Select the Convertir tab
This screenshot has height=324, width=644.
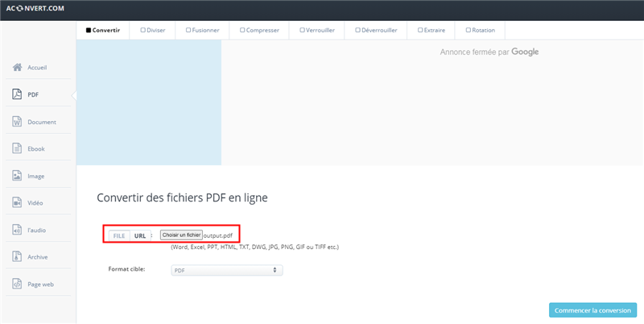[x=103, y=30]
